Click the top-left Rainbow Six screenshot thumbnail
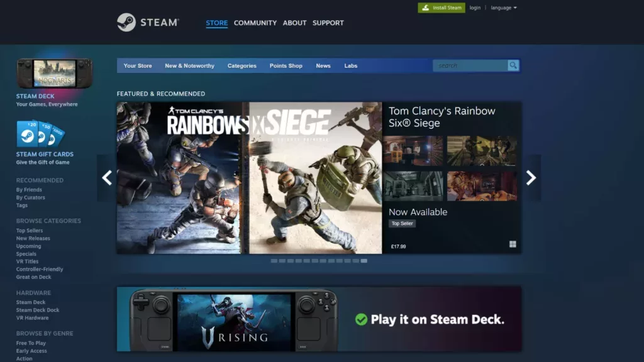 tap(413, 151)
